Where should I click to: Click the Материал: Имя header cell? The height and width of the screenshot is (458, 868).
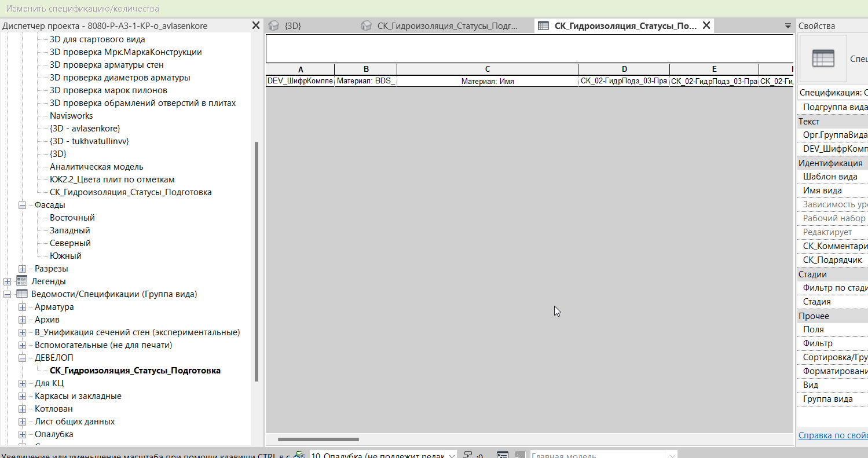pos(488,82)
